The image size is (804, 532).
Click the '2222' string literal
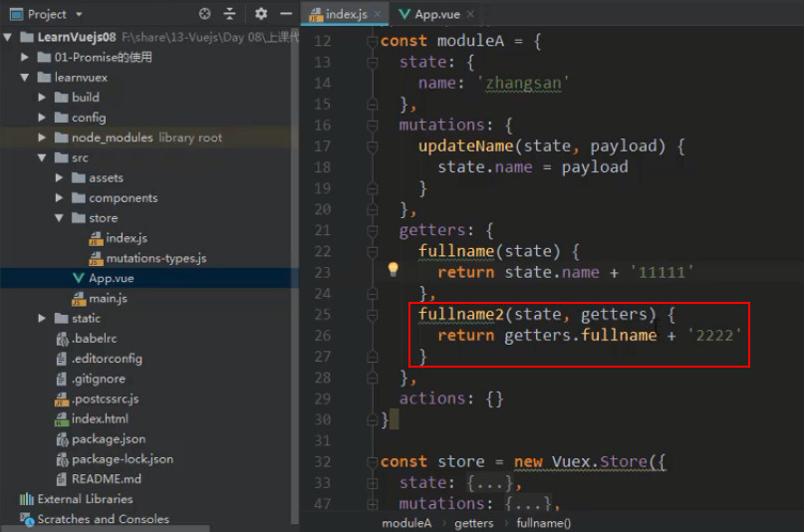point(714,335)
